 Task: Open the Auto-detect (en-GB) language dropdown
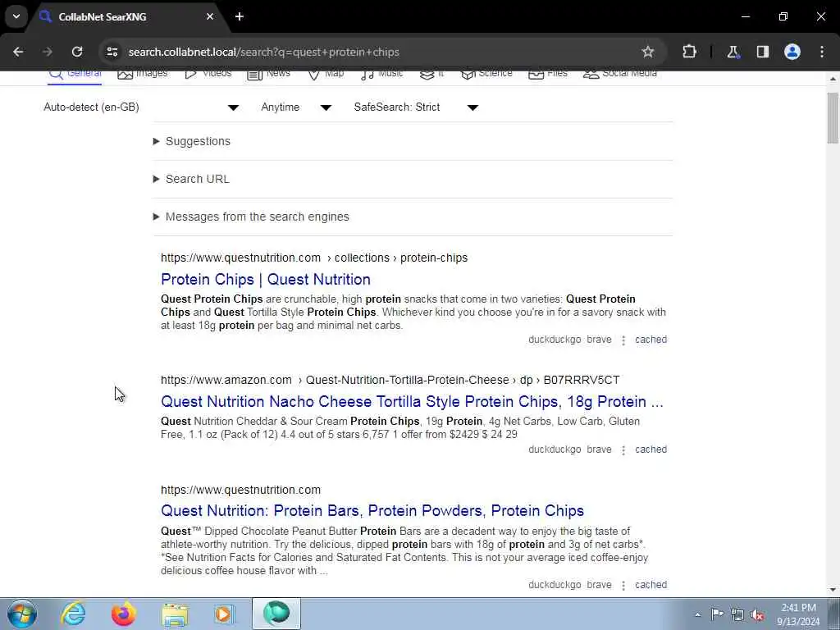click(141, 107)
